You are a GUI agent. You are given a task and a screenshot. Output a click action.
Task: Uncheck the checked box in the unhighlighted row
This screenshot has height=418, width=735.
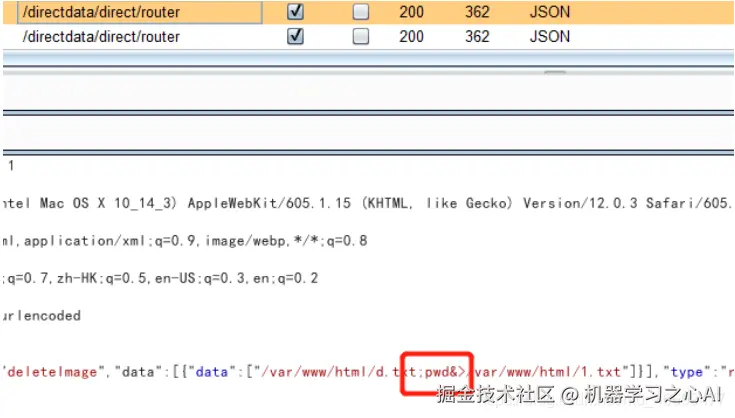[295, 36]
